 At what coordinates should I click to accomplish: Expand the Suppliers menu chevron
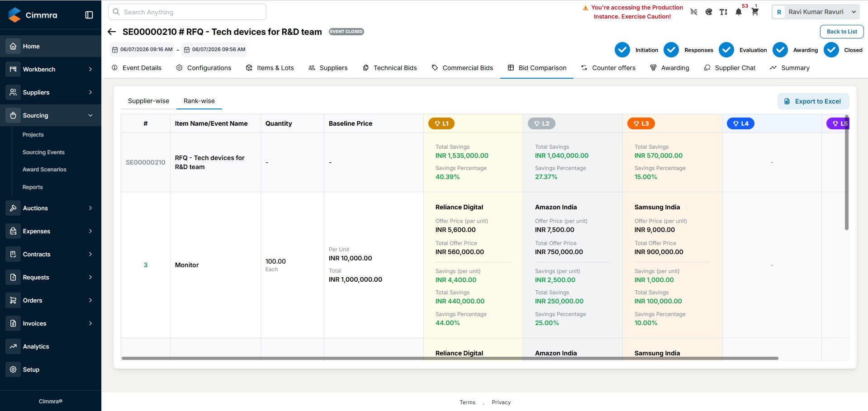[x=90, y=92]
